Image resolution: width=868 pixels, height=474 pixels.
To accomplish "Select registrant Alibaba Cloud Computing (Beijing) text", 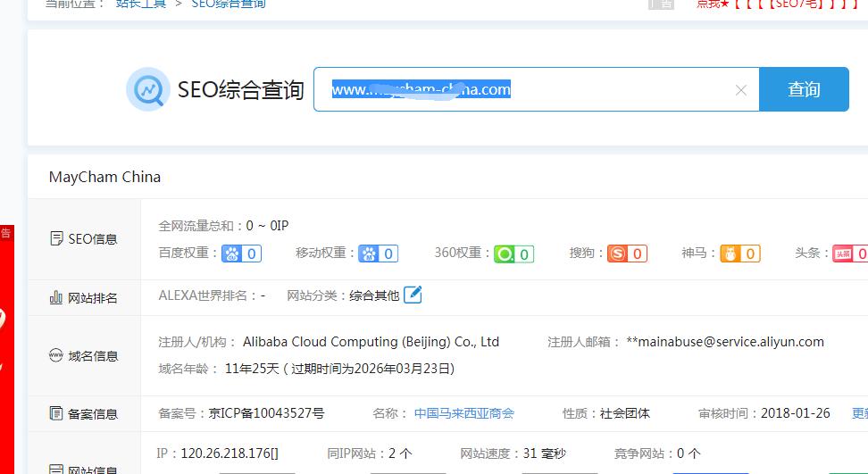I will point(371,342).
